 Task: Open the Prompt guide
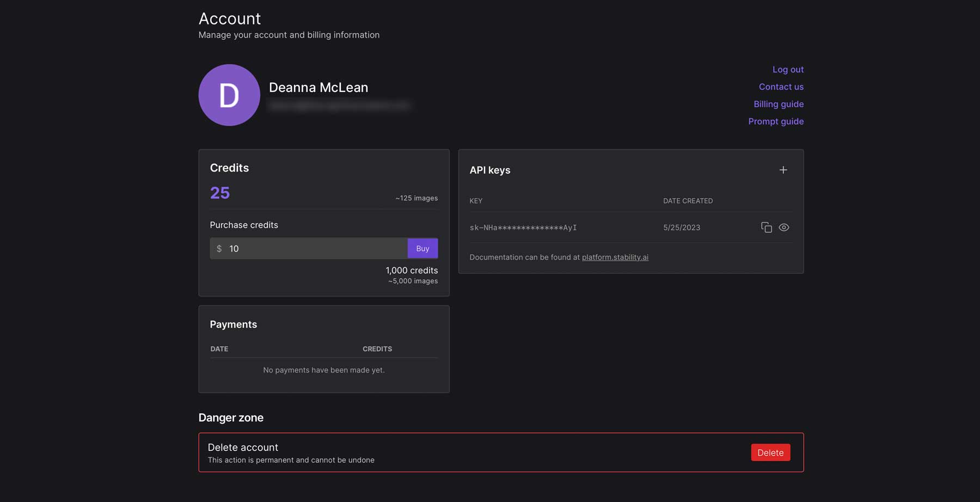click(x=776, y=121)
